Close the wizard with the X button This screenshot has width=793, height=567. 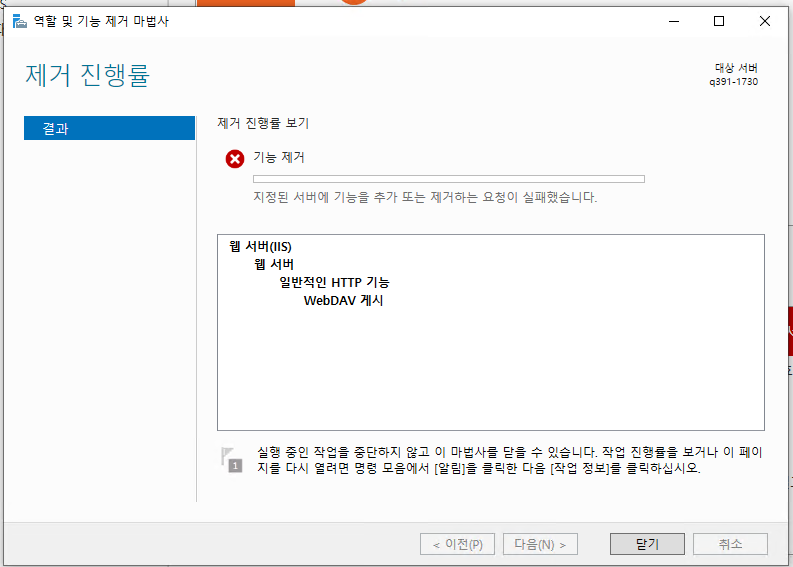tap(765, 21)
